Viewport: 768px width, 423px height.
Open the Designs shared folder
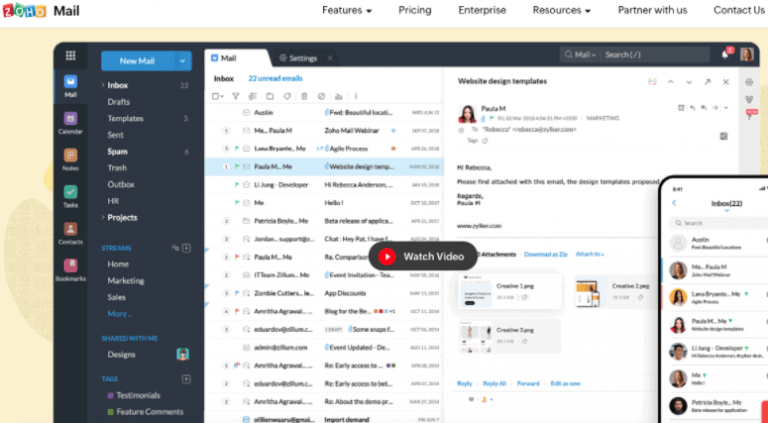[x=121, y=354]
